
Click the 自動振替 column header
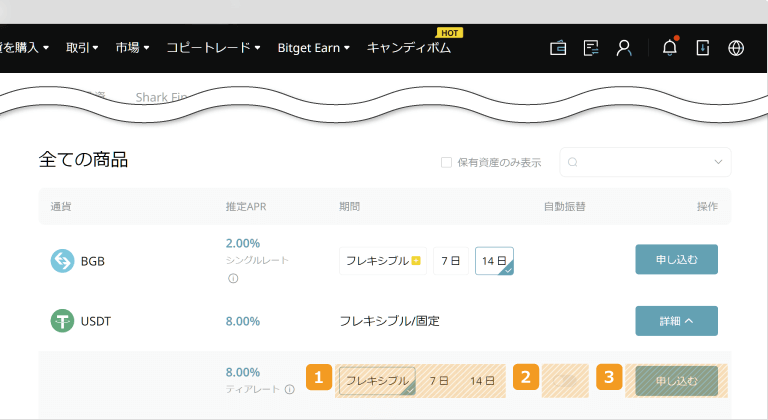pos(564,206)
